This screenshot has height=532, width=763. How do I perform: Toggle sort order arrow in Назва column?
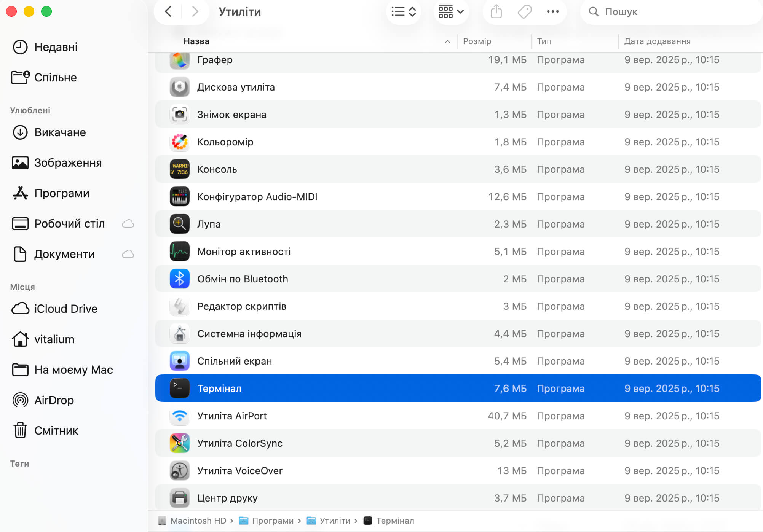coord(448,41)
